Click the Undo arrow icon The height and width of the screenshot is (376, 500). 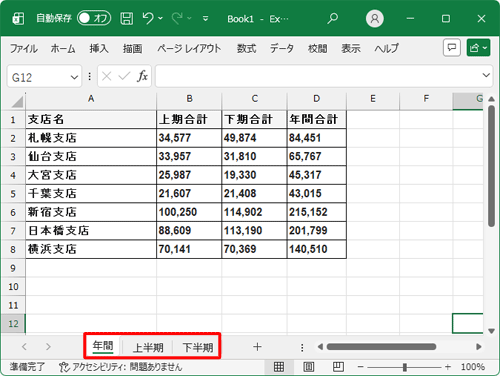pos(148,18)
